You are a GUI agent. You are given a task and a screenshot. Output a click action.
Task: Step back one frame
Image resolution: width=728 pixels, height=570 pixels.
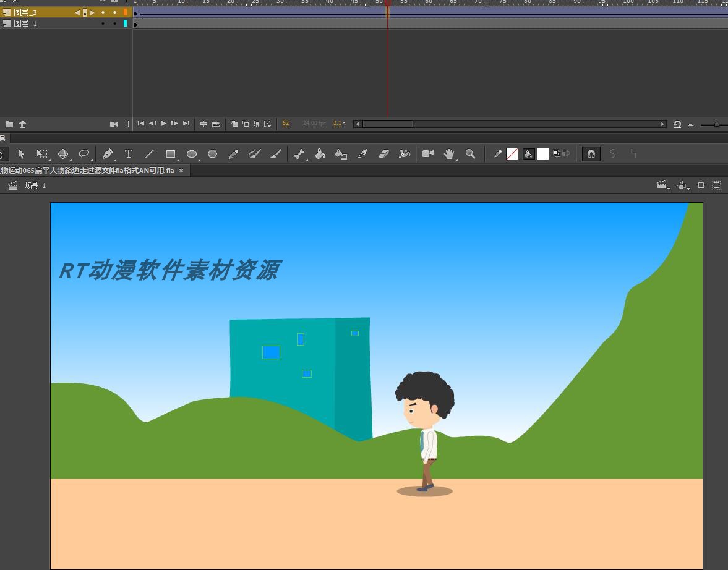coord(152,124)
